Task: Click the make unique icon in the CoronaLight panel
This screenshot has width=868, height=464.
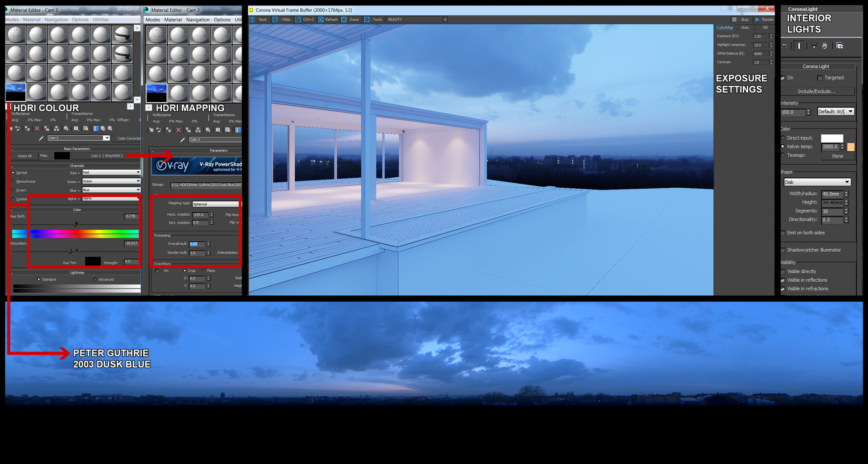Action: 814,46
